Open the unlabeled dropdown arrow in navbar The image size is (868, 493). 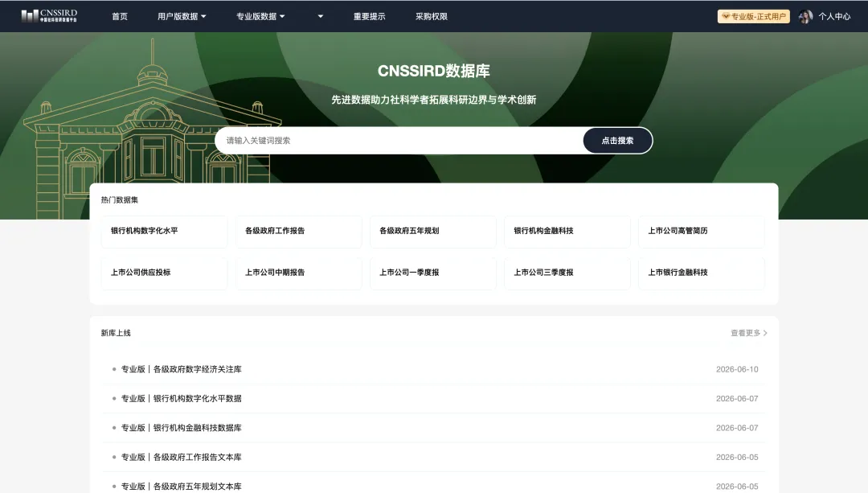point(320,17)
